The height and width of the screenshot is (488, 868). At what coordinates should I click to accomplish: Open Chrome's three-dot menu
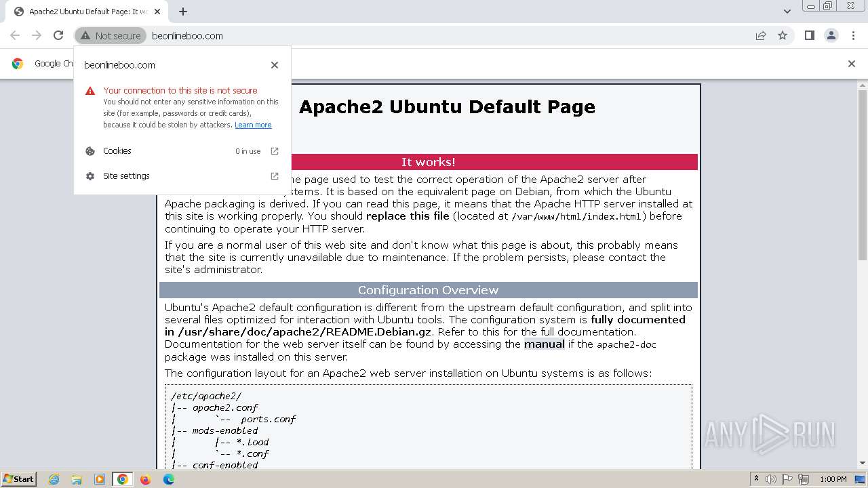[x=853, y=35]
